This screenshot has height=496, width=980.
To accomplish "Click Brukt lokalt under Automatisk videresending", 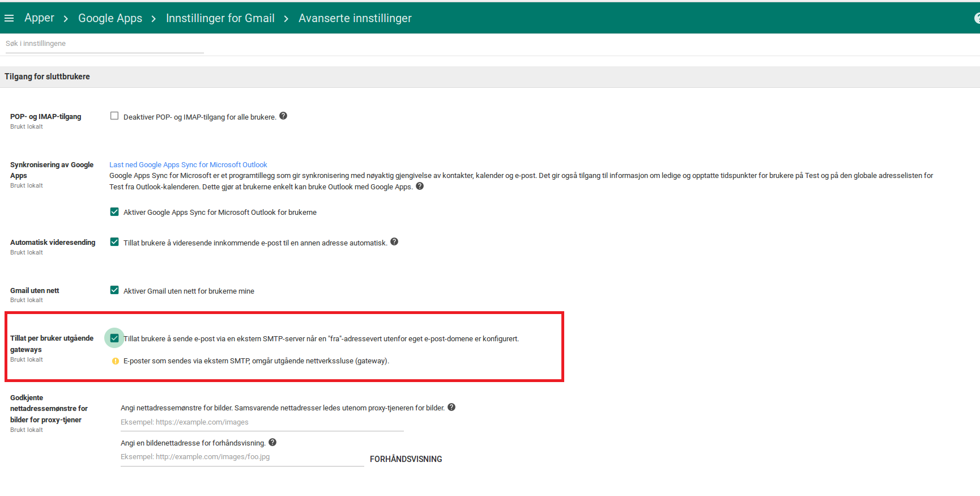I will pyautogui.click(x=27, y=252).
